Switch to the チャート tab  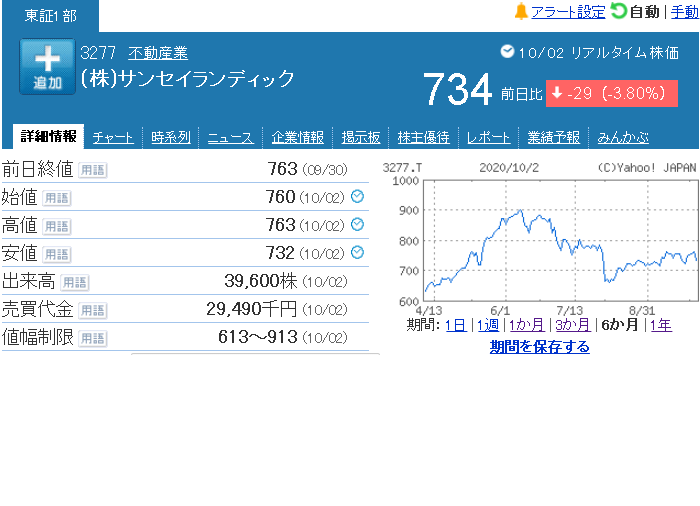click(x=113, y=137)
